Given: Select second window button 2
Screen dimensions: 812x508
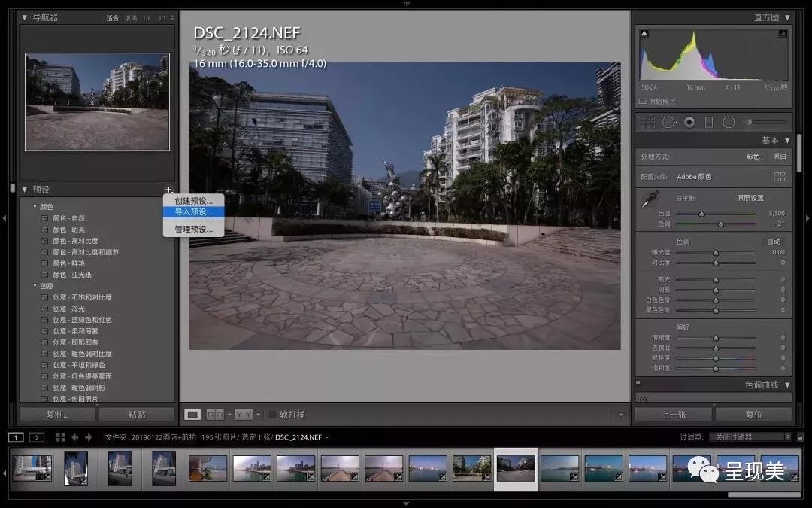Looking at the screenshot, I should coord(37,437).
